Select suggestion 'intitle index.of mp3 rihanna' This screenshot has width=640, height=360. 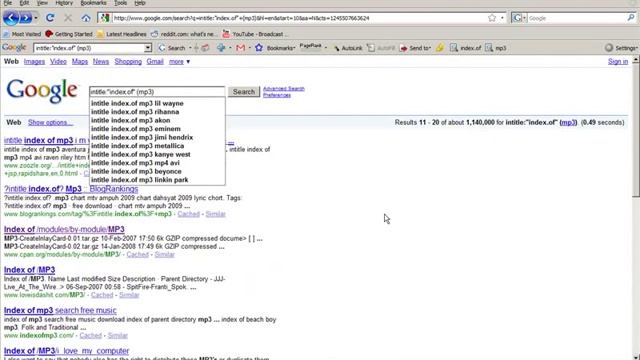pyautogui.click(x=157, y=112)
